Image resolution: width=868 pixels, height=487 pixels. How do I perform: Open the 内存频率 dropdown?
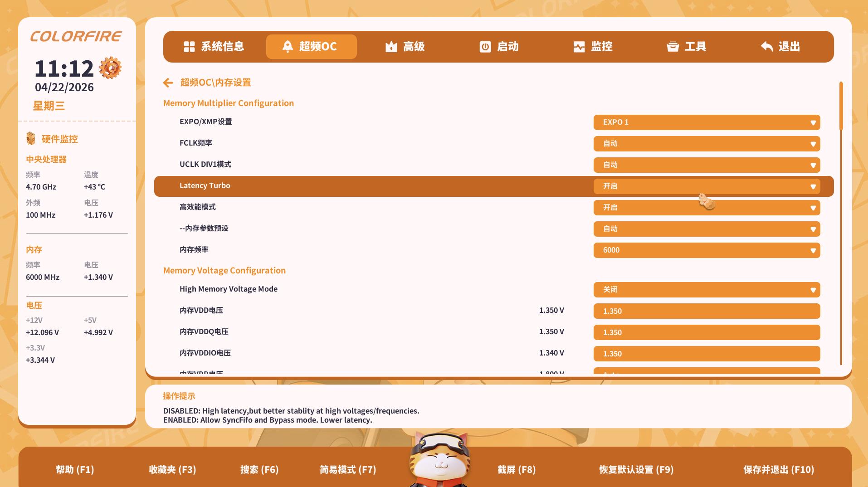click(x=706, y=250)
